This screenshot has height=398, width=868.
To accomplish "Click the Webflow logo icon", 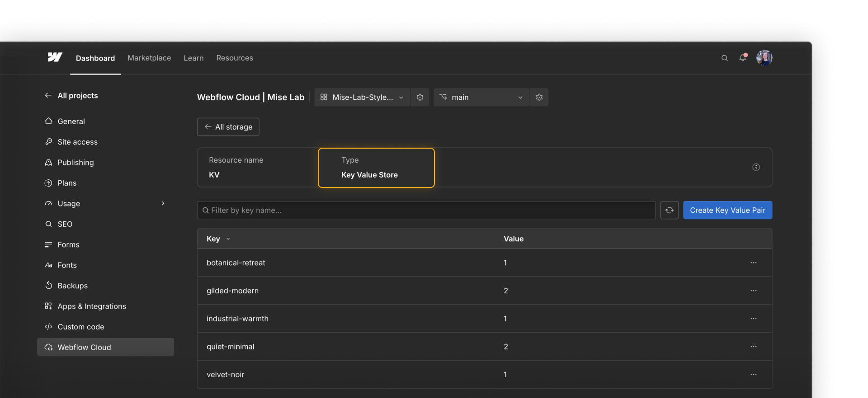I will coord(55,57).
